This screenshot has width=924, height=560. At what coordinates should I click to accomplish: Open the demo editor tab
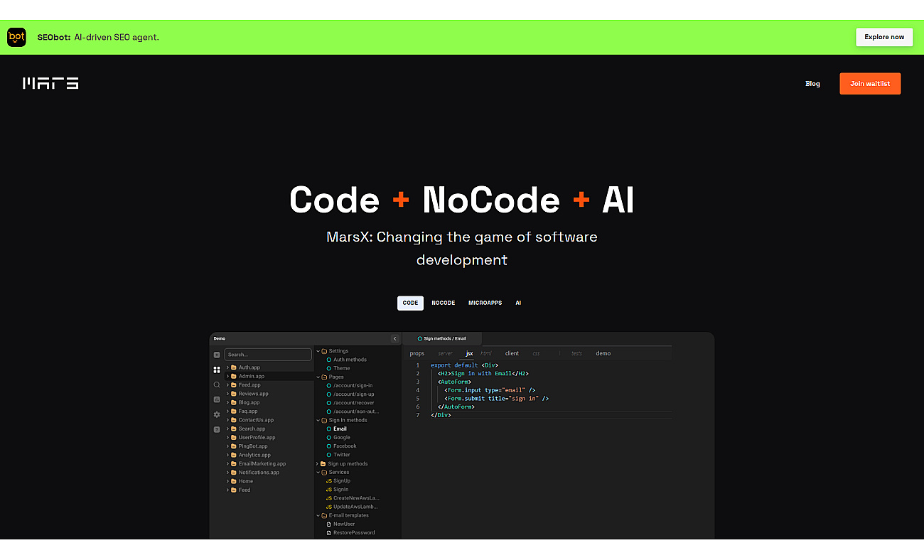coord(603,353)
